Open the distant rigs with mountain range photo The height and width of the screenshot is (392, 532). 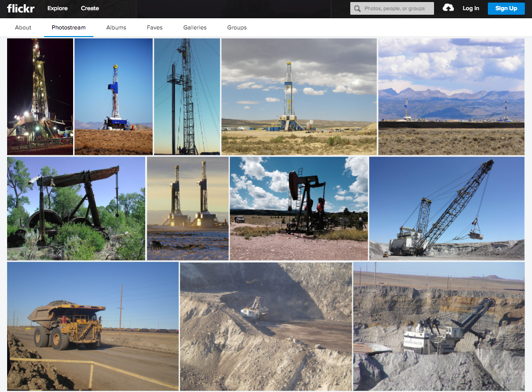pyautogui.click(x=451, y=96)
